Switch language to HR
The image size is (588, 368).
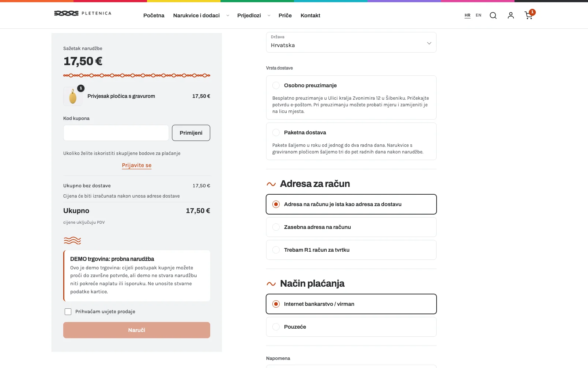467,15
